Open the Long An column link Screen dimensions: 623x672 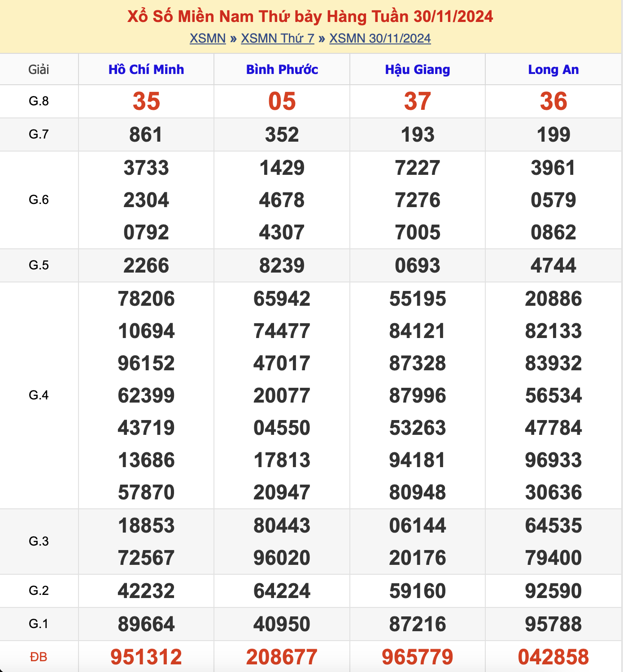[x=553, y=69]
